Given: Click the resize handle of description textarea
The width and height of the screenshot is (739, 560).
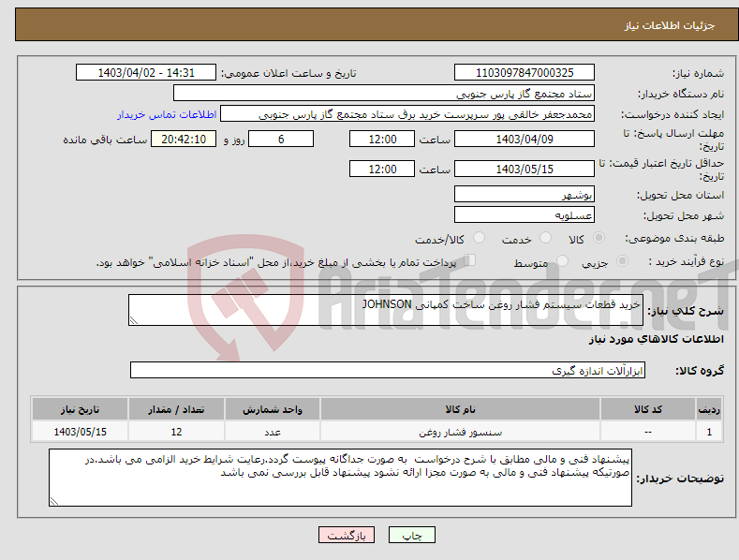Looking at the screenshot, I should point(134,320).
